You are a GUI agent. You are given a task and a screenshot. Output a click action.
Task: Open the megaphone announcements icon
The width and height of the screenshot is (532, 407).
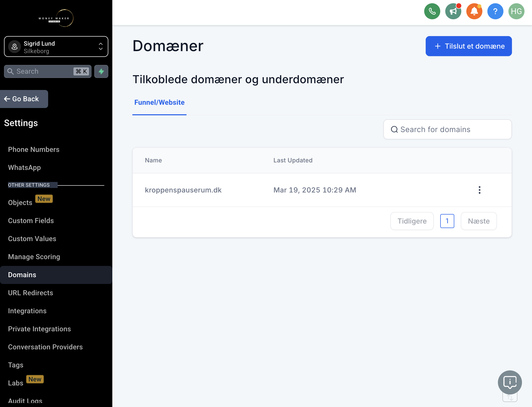(453, 11)
